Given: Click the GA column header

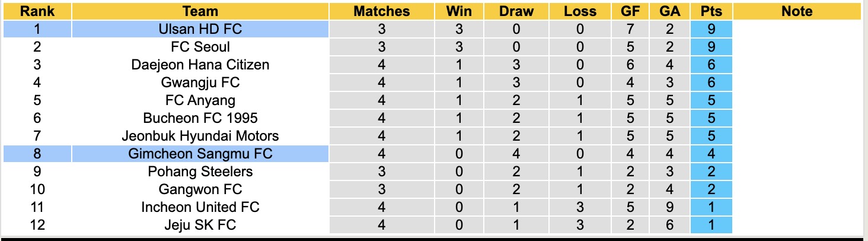Looking at the screenshot, I should 669,11.
